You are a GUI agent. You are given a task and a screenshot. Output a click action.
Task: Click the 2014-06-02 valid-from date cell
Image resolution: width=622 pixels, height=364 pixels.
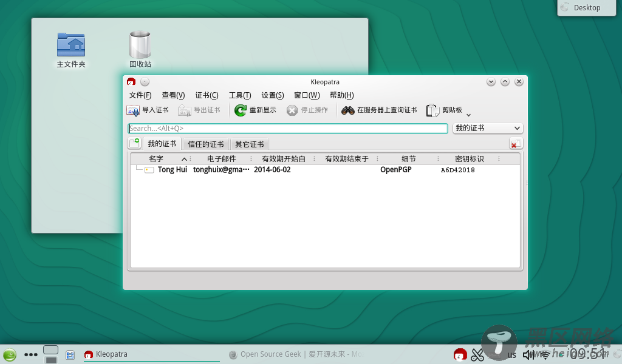pos(272,170)
